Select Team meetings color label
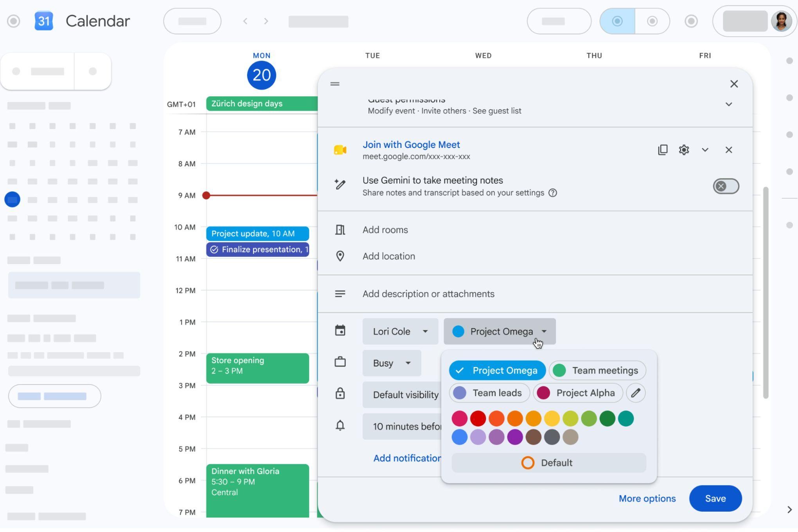The height and width of the screenshot is (532, 798). (597, 370)
